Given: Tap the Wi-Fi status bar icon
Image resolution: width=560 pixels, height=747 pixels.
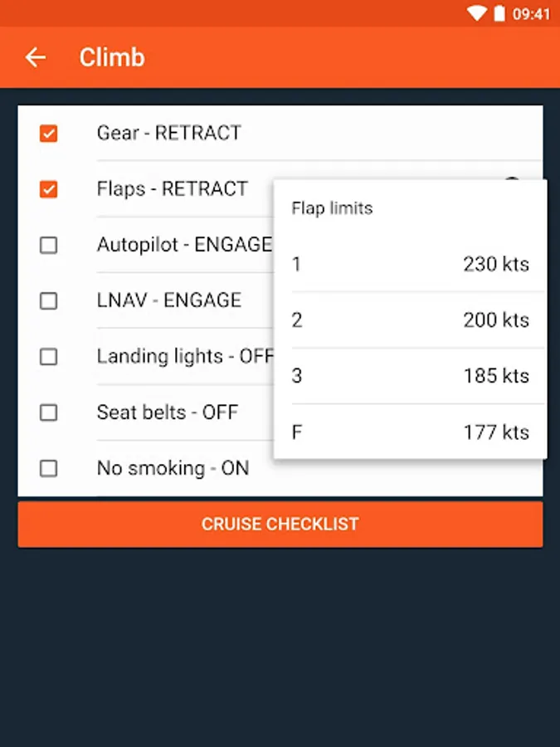Looking at the screenshot, I should coord(476,13).
